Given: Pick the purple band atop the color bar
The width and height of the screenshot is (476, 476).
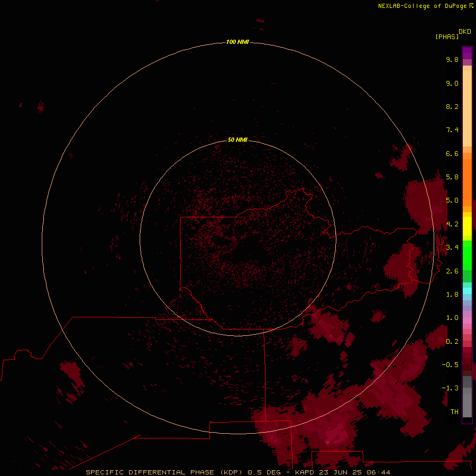Looking at the screenshot, I should coord(467,53).
